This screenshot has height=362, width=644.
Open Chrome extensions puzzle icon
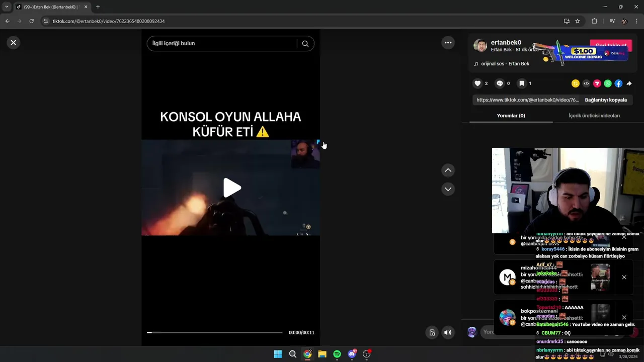pyautogui.click(x=594, y=21)
